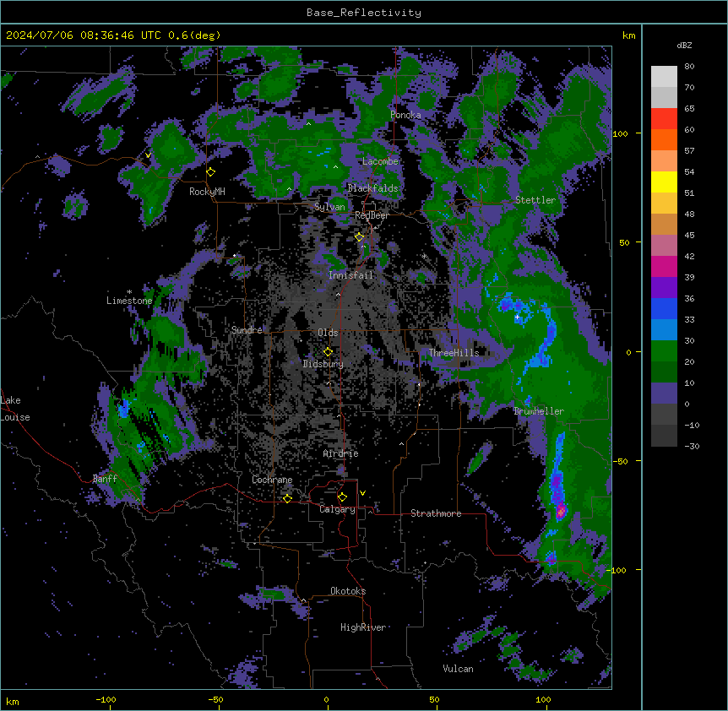
Task: Select the asterisk marker above Limestone label
Action: point(129,292)
